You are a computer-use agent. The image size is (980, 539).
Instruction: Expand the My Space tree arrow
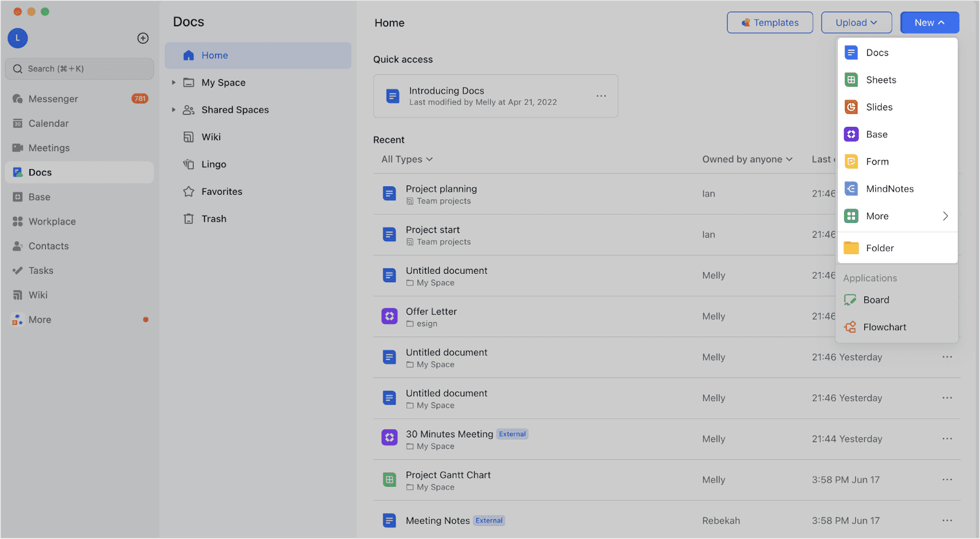click(x=174, y=83)
